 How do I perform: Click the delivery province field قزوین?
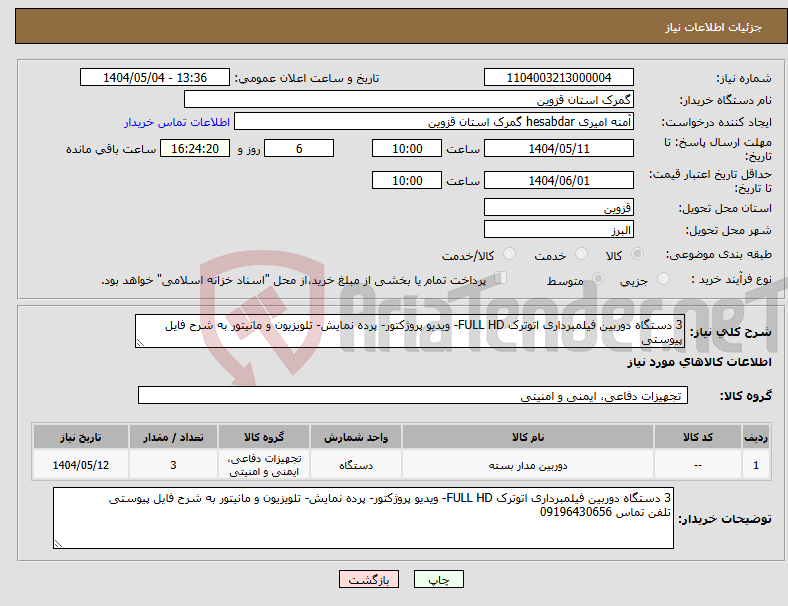558,207
